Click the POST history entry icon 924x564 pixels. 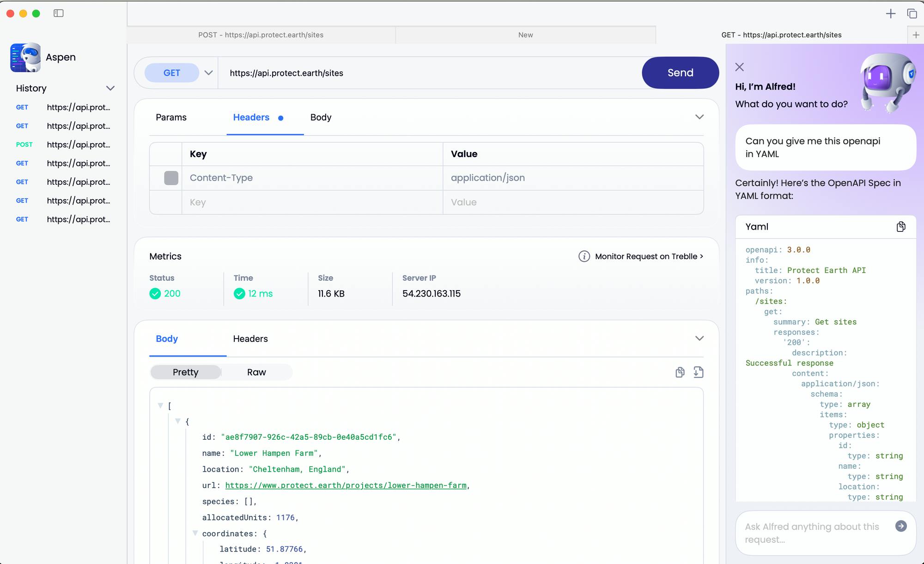coord(24,145)
